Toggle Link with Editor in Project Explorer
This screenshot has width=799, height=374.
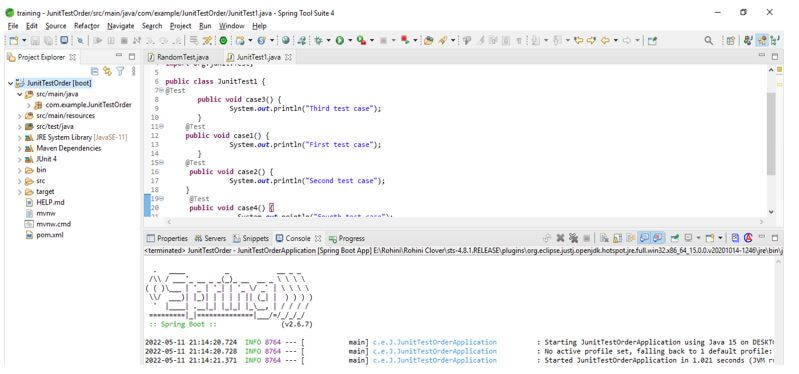pyautogui.click(x=107, y=71)
